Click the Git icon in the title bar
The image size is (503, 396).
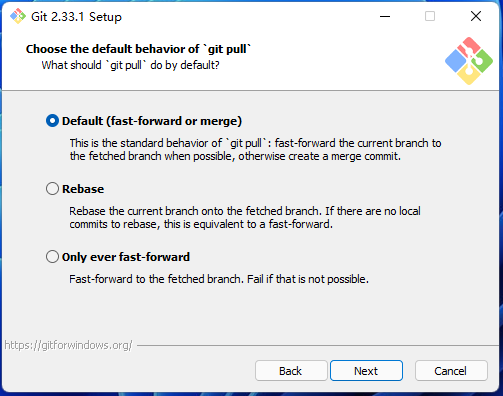click(x=18, y=16)
